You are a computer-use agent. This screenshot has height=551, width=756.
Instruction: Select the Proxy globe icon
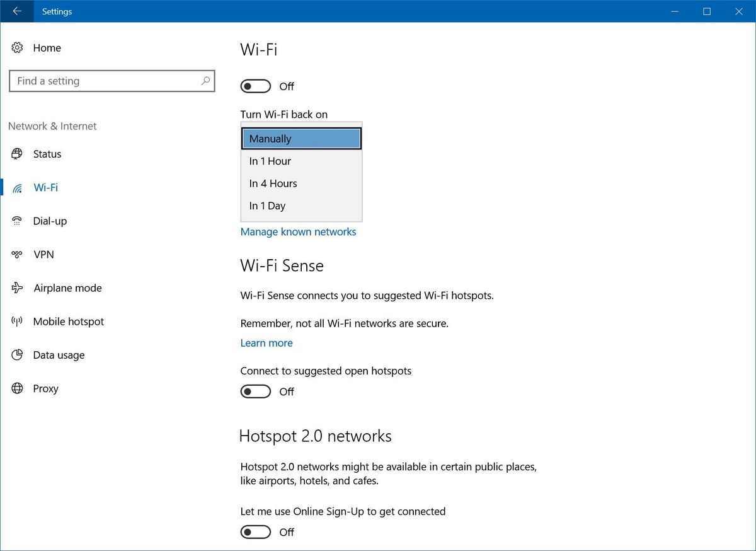click(x=16, y=388)
